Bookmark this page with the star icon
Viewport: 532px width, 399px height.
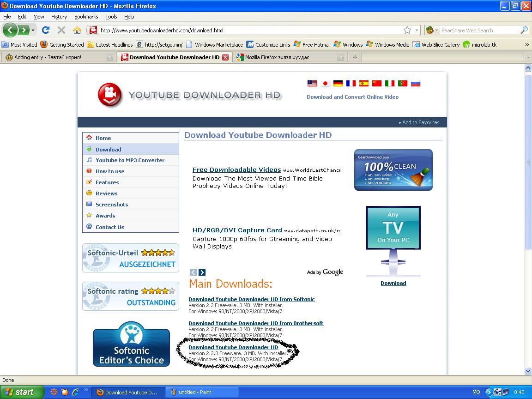[x=407, y=30]
